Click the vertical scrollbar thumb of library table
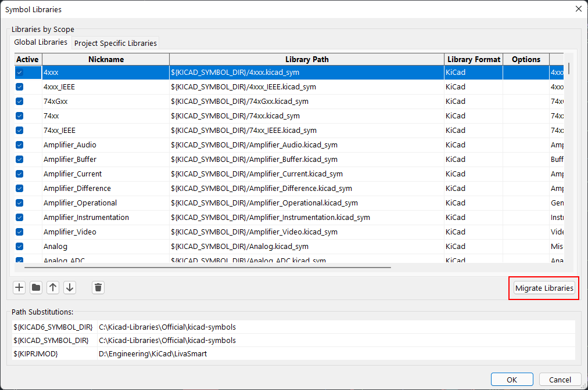Viewport: 588px width, 390px height. coord(569,68)
